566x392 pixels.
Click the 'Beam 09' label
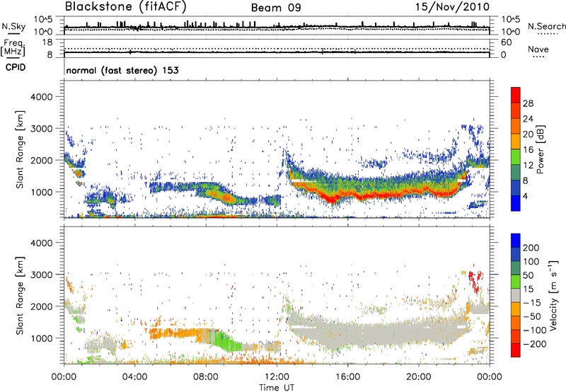[x=276, y=8]
